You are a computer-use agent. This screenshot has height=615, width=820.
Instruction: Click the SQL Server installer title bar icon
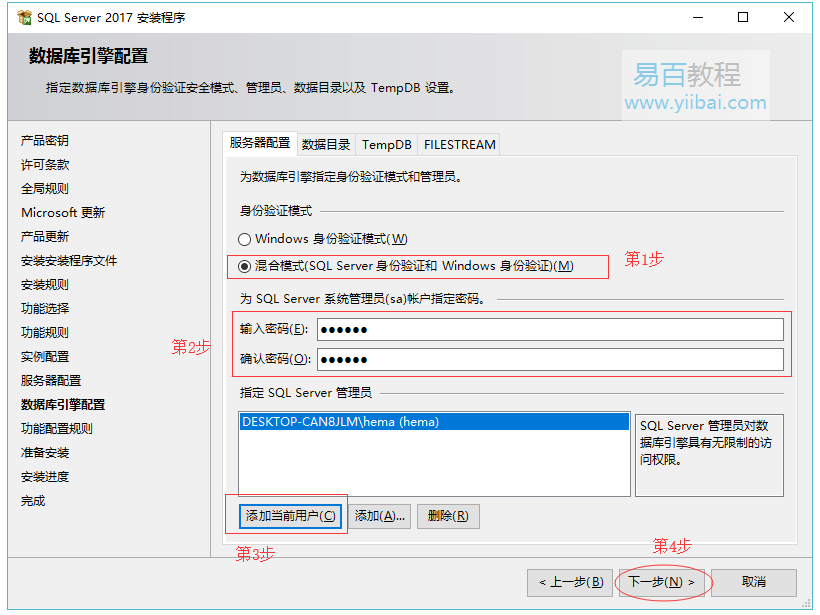24,17
